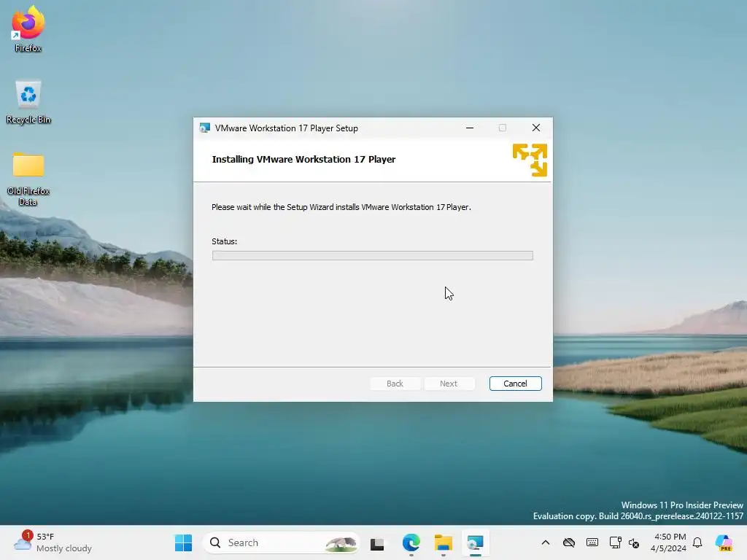This screenshot has height=560, width=747.
Task: Click the network display tray icon
Action: coord(615,542)
